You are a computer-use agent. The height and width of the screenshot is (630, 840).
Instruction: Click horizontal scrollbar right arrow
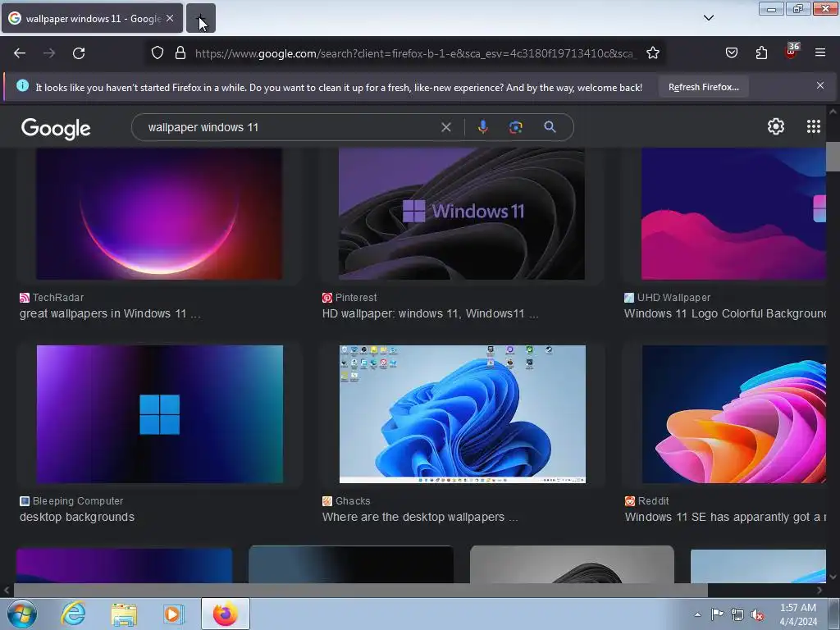tap(819, 591)
